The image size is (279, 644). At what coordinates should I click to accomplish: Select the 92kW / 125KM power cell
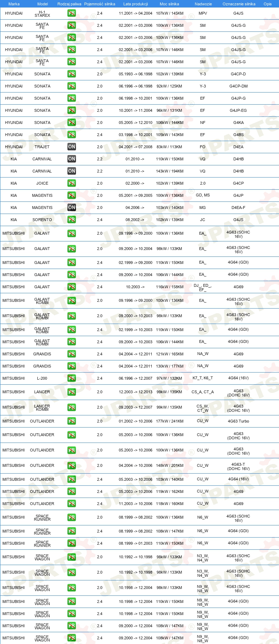pos(169,86)
